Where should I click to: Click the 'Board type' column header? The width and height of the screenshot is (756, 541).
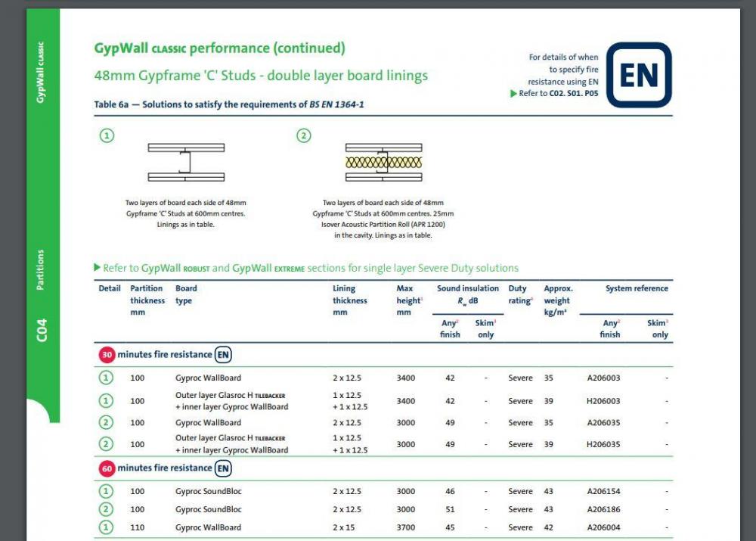[186, 294]
